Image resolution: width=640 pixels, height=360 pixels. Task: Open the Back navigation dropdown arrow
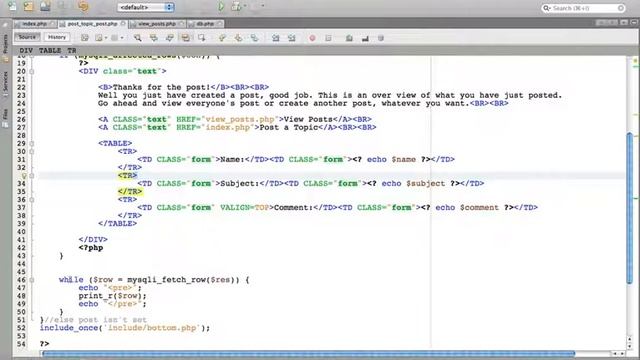[106, 38]
